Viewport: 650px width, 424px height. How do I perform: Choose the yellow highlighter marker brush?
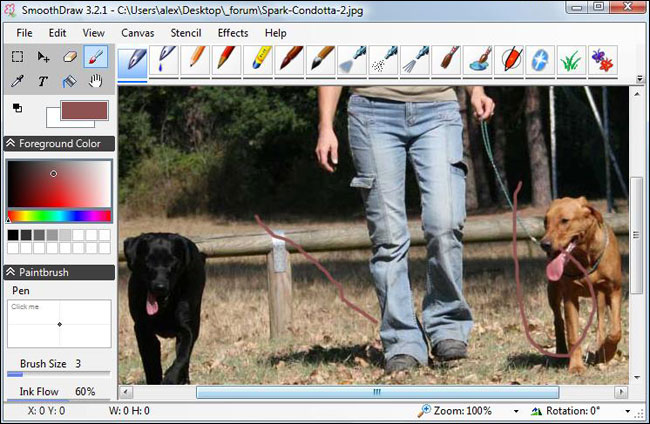click(256, 60)
